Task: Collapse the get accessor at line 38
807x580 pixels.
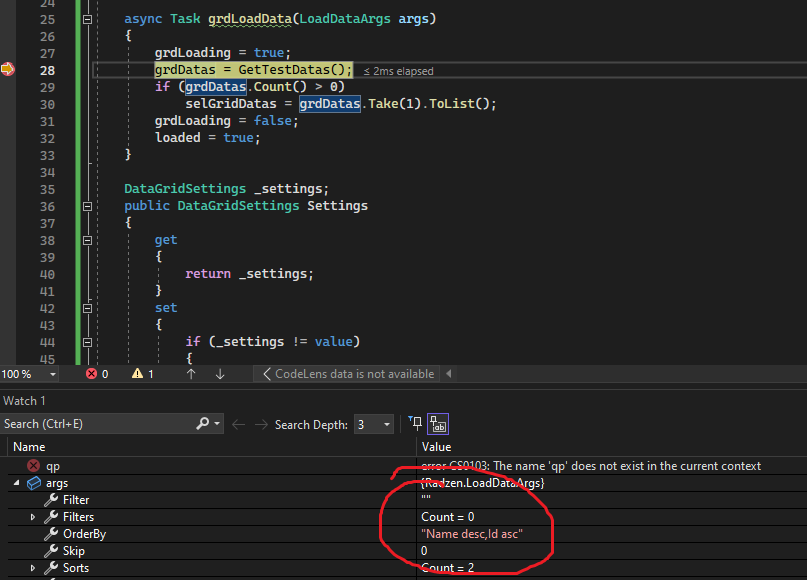Action: [87, 240]
